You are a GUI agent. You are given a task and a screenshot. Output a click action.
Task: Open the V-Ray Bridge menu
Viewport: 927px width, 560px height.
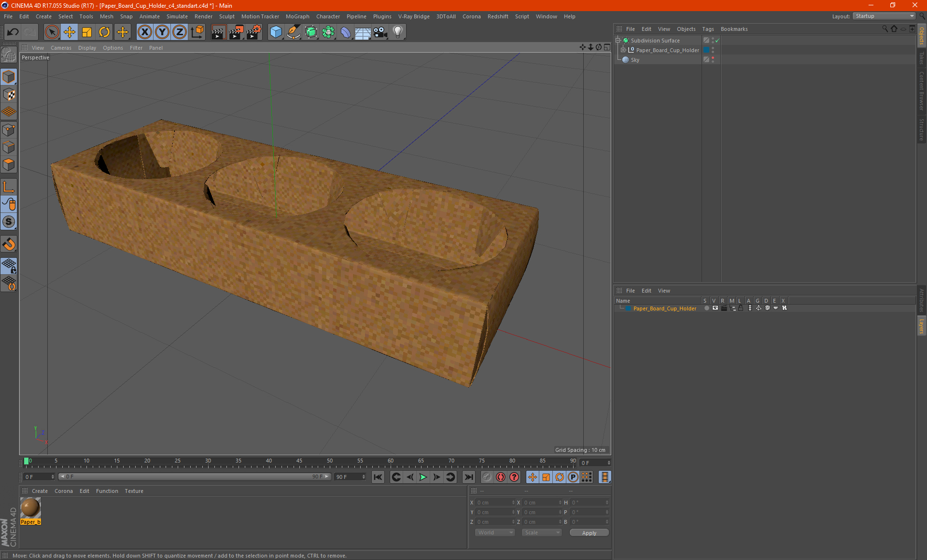tap(414, 16)
